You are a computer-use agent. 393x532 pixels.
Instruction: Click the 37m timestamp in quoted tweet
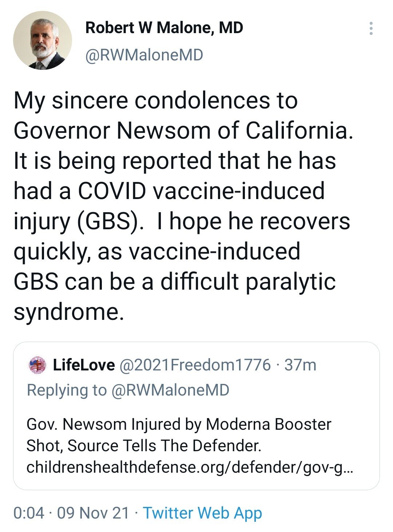click(x=300, y=365)
